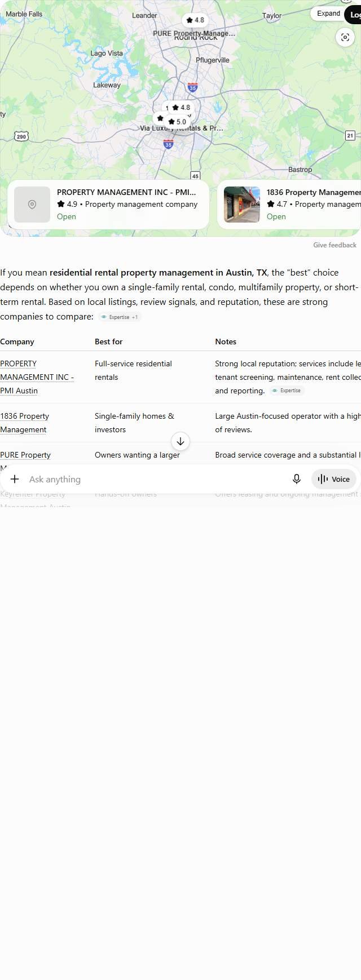Start Voice mode
The image size is (361, 980).
pos(334,479)
